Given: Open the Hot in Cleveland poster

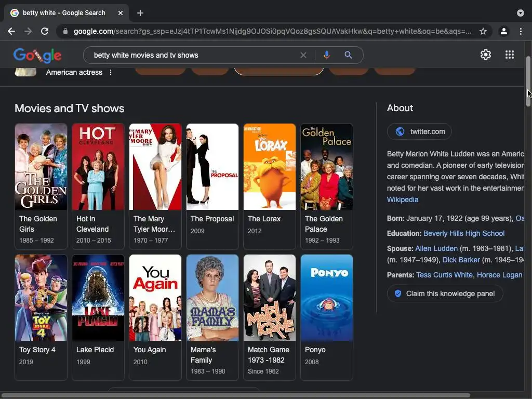Looking at the screenshot, I should 98,167.
